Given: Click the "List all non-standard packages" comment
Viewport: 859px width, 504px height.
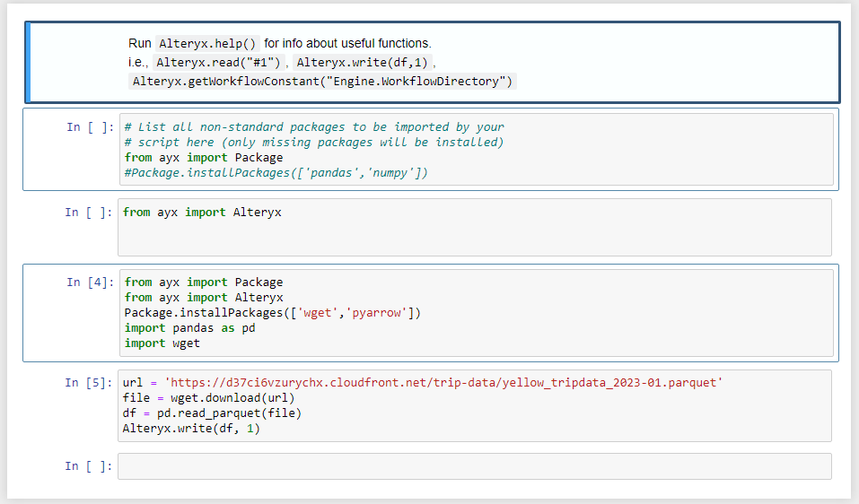Looking at the screenshot, I should (314, 127).
